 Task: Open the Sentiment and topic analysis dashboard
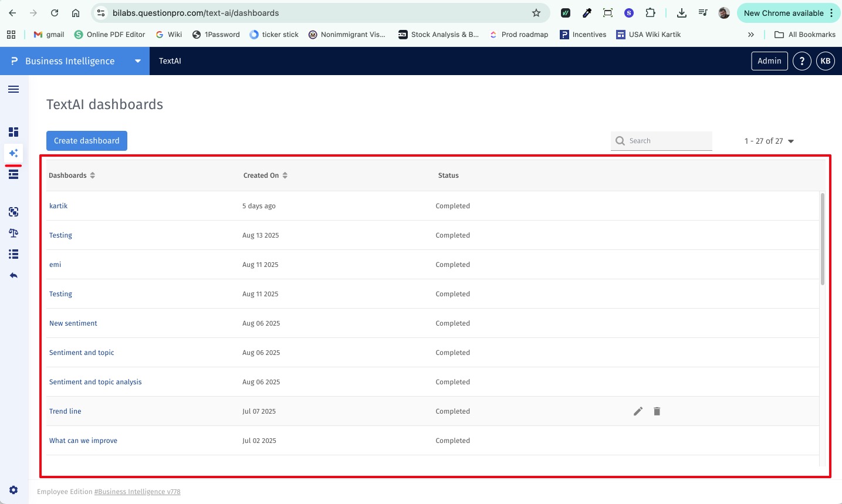click(x=96, y=382)
